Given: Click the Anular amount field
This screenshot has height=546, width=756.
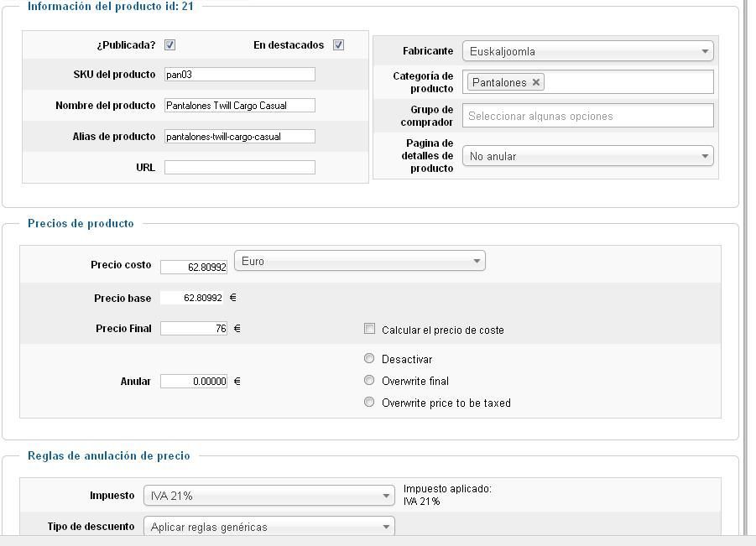Looking at the screenshot, I should coord(194,381).
